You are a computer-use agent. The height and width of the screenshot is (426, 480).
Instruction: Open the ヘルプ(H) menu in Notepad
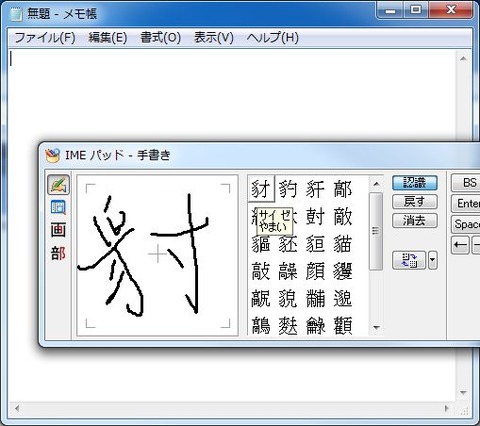tap(273, 38)
